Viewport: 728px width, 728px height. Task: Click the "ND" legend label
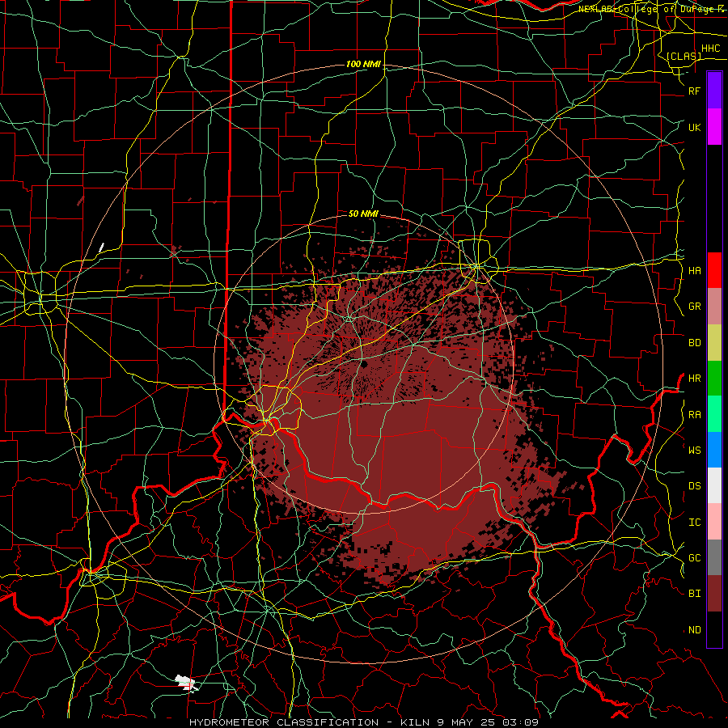pos(694,630)
